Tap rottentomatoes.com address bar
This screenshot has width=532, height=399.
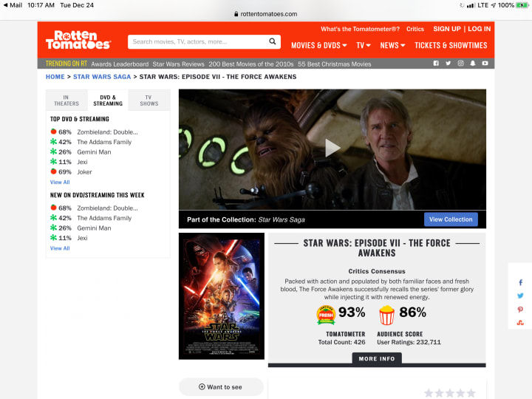click(x=266, y=14)
